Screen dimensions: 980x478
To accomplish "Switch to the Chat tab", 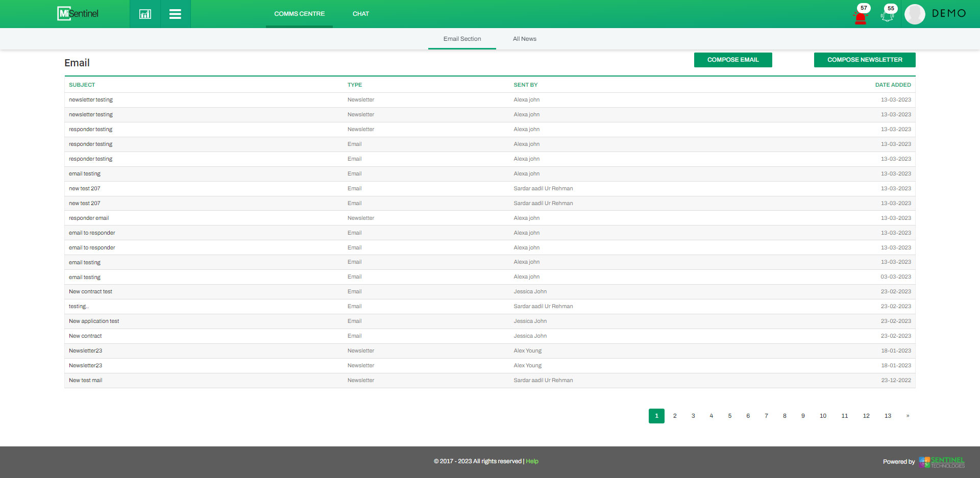I will point(360,14).
